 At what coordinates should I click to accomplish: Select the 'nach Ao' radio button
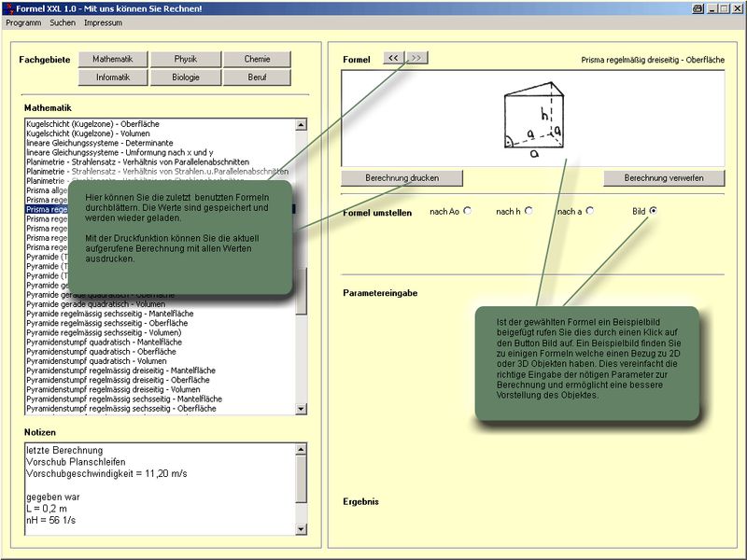[467, 211]
